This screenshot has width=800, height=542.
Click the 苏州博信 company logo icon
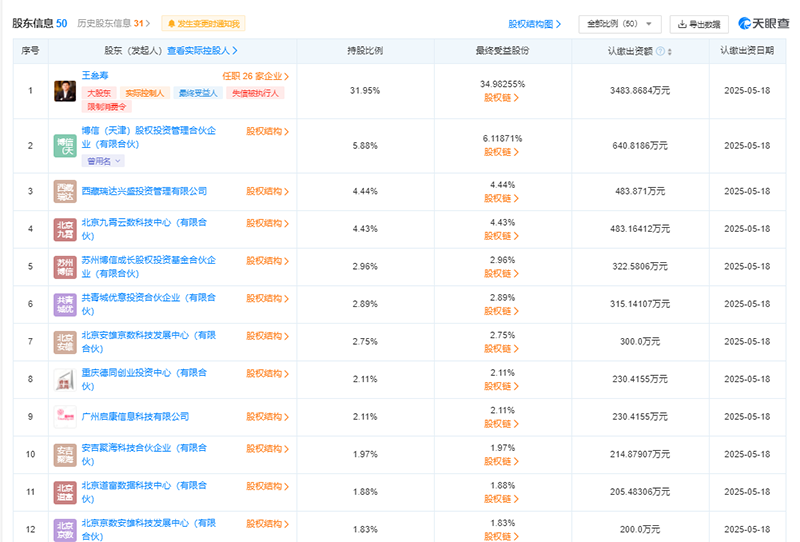pyautogui.click(x=65, y=267)
